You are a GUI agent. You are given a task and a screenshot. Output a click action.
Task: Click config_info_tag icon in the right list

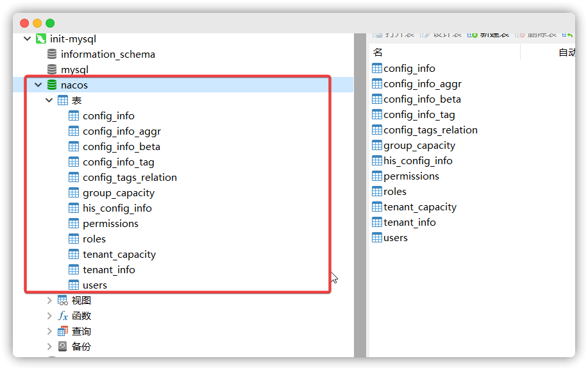(377, 114)
